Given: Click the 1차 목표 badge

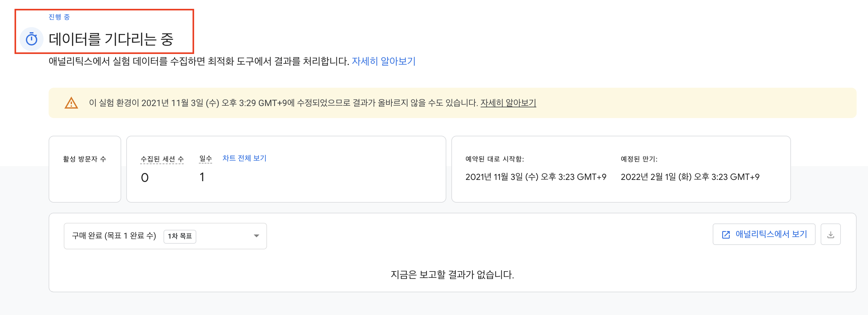Looking at the screenshot, I should 180,236.
